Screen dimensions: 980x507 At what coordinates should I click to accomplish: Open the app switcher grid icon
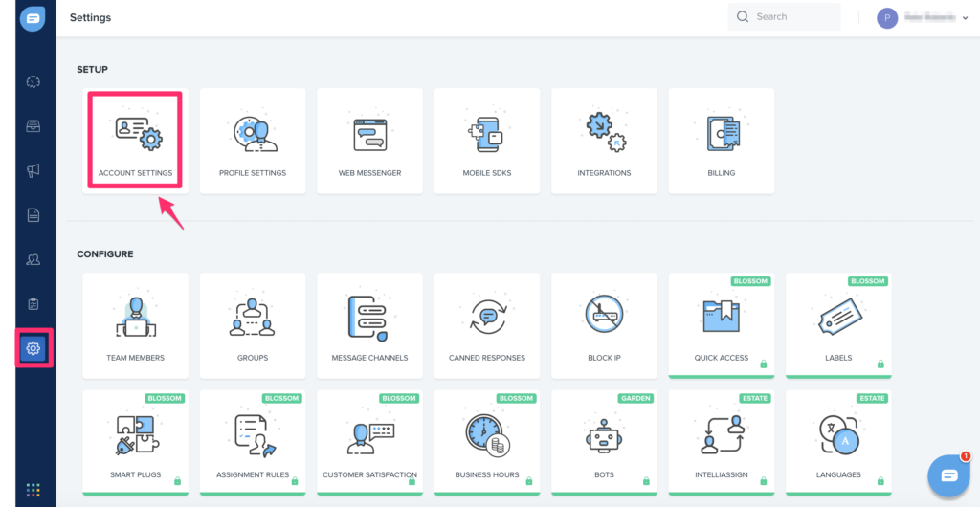pos(33,490)
